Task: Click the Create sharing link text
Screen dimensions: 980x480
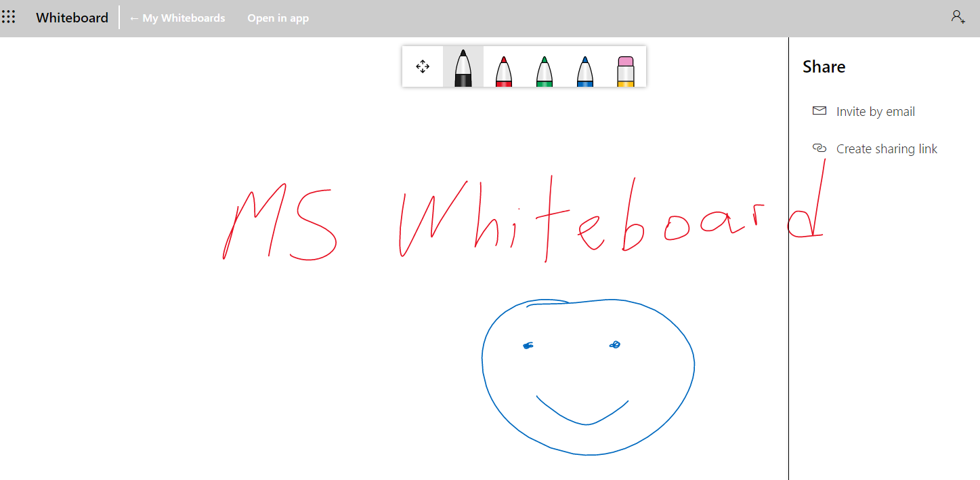Action: 887,149
